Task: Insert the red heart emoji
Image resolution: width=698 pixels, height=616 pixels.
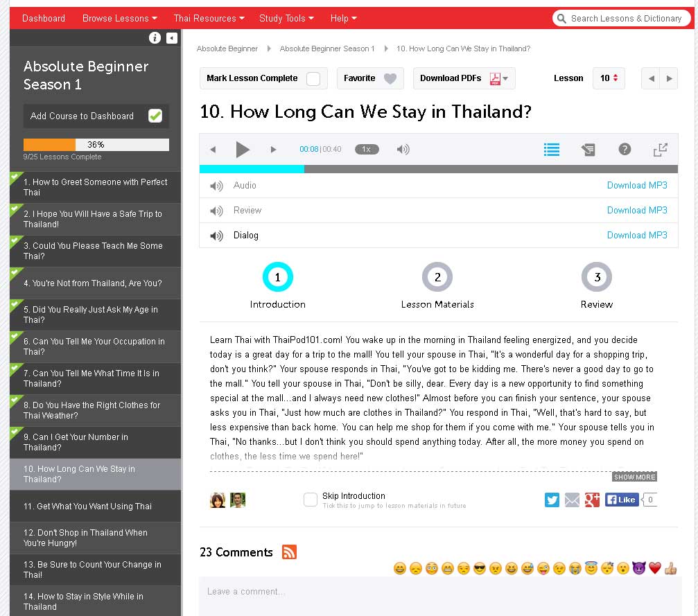Action: click(x=655, y=568)
